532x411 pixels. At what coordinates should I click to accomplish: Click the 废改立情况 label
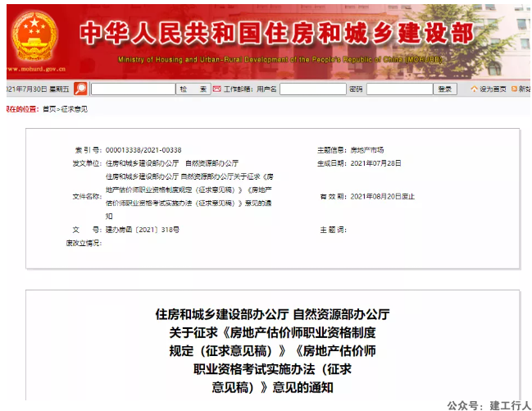click(x=84, y=243)
